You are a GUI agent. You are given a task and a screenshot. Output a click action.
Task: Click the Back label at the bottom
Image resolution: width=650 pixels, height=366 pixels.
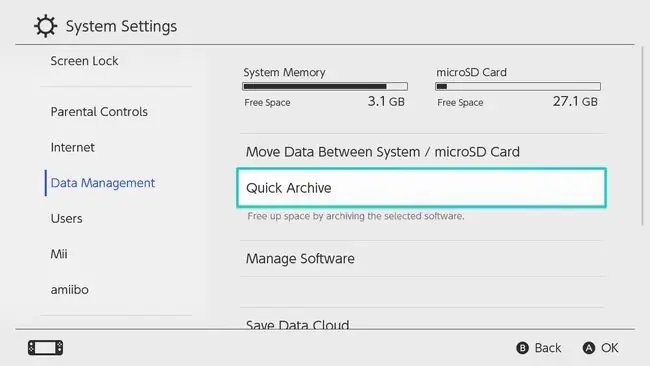pyautogui.click(x=548, y=348)
